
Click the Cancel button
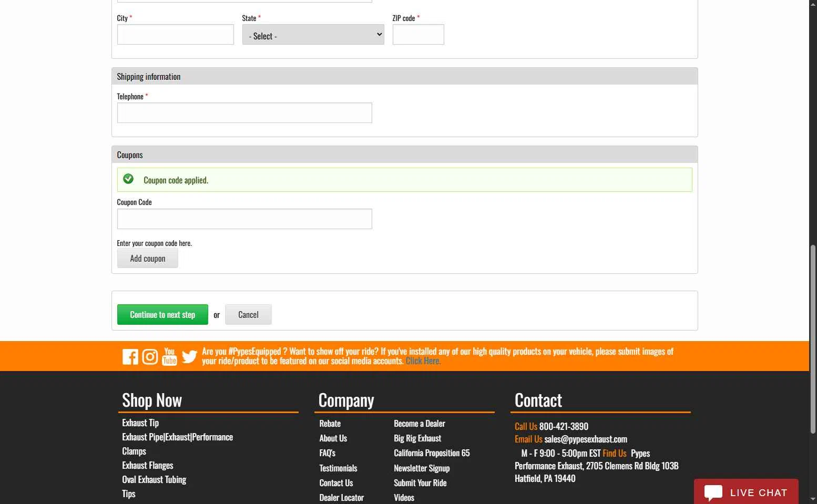pyautogui.click(x=248, y=315)
